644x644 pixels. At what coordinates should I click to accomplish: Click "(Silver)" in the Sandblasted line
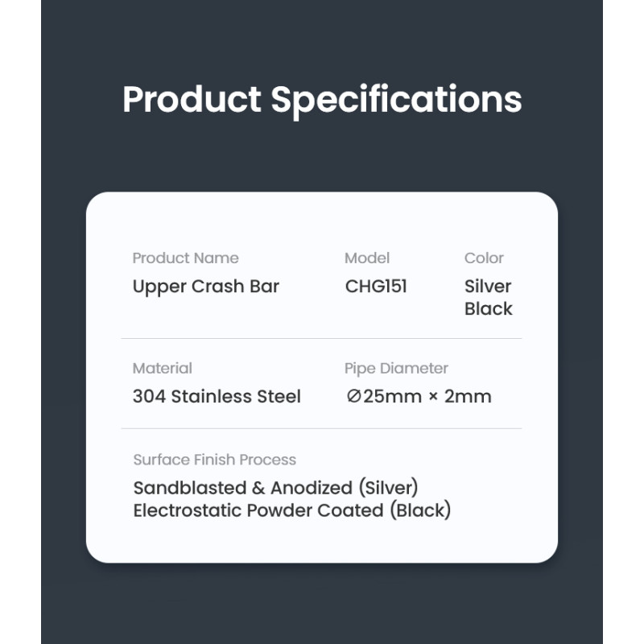388,489
